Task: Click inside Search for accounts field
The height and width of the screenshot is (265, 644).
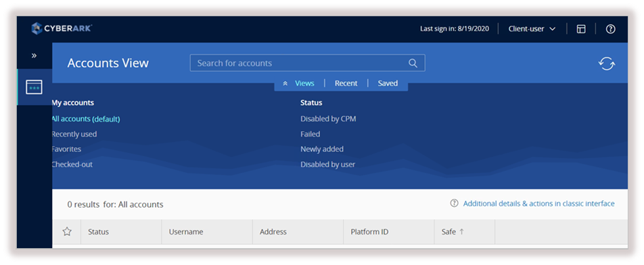Action: coord(307,63)
